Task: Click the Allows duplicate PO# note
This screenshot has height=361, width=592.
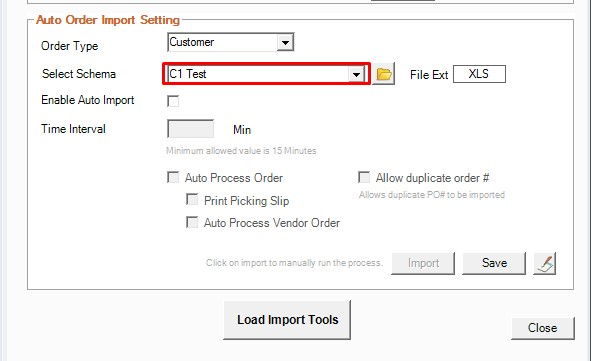Action: [432, 195]
